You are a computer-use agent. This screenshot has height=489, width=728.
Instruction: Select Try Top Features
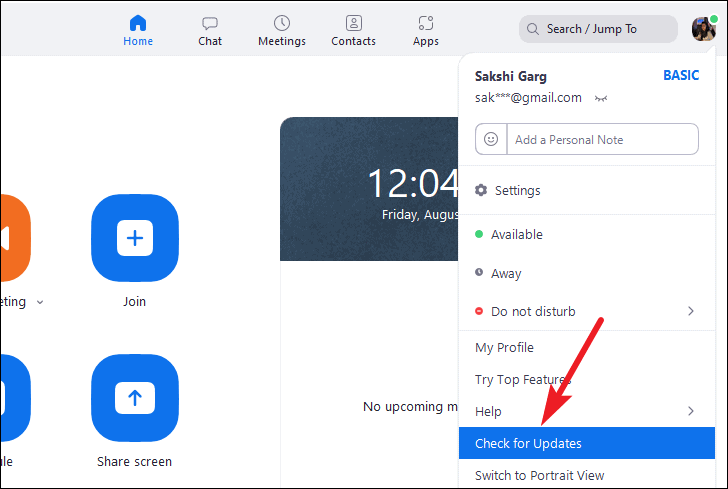click(x=587, y=379)
